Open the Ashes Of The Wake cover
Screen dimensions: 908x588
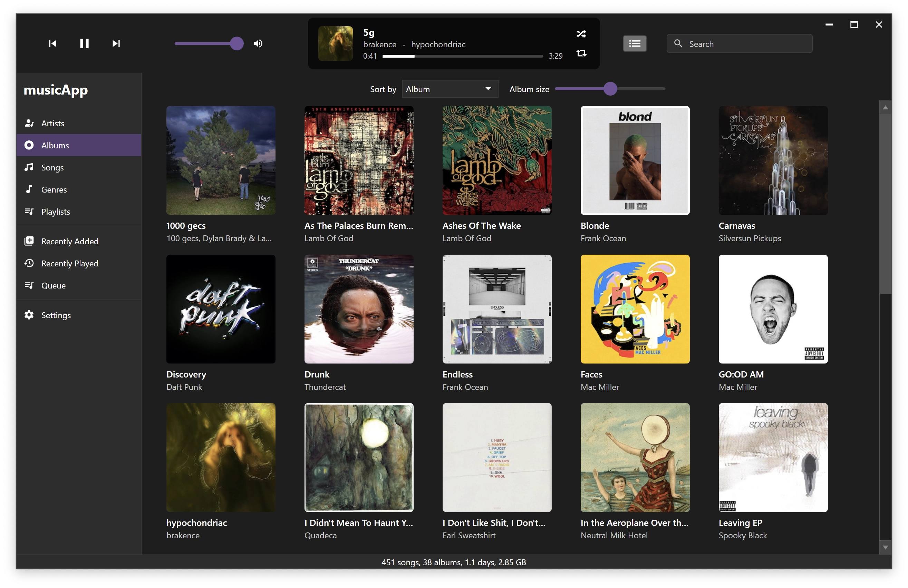[x=497, y=160]
